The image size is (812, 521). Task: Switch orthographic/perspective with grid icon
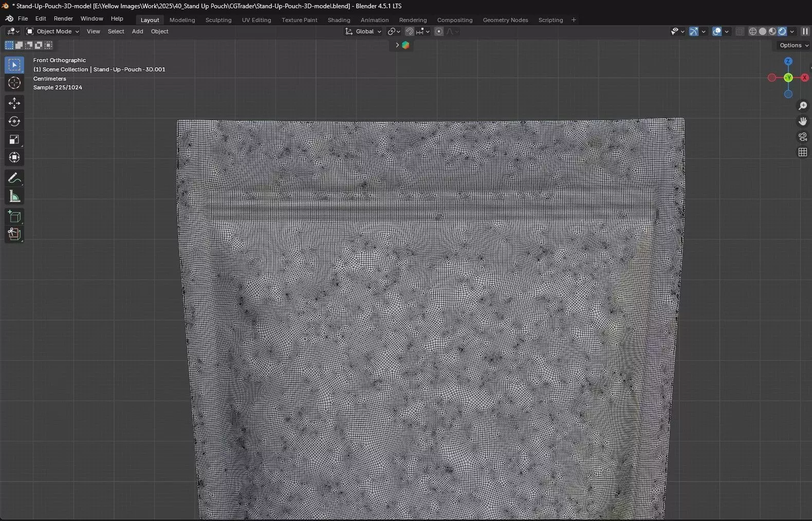tap(803, 152)
